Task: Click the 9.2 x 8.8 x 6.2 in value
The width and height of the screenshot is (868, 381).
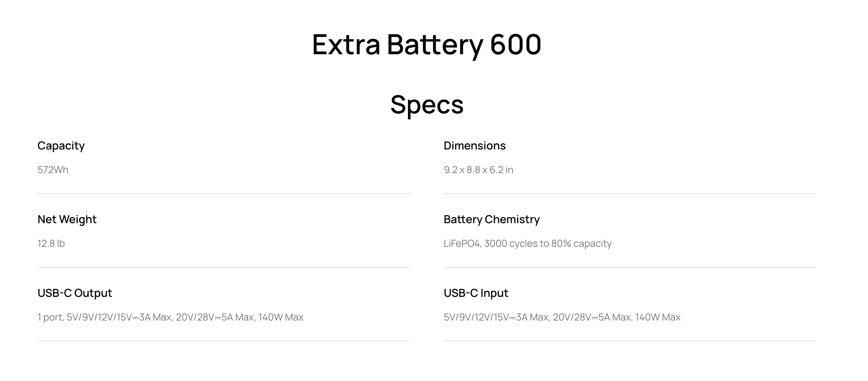Action: pyautogui.click(x=479, y=170)
